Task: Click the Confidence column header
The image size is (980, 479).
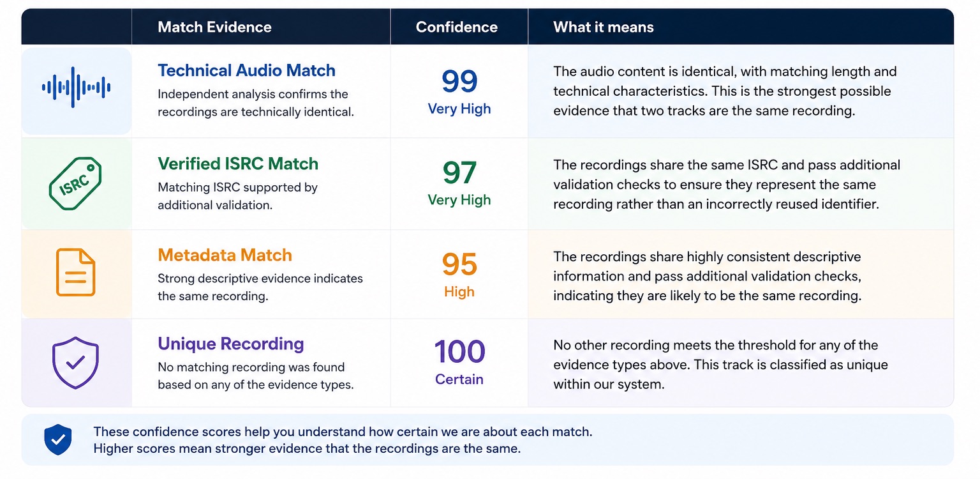Action: 457,27
